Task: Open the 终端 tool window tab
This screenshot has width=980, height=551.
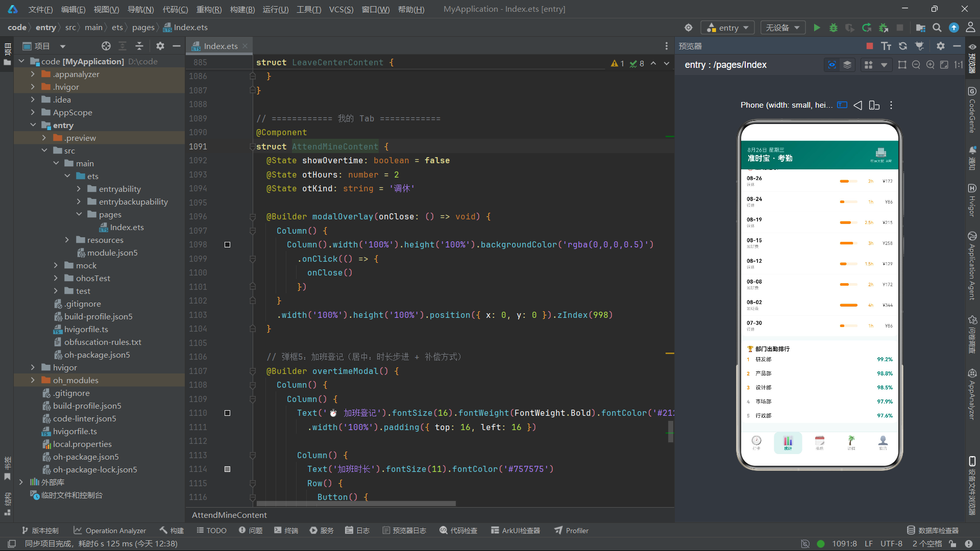Action: click(x=286, y=531)
